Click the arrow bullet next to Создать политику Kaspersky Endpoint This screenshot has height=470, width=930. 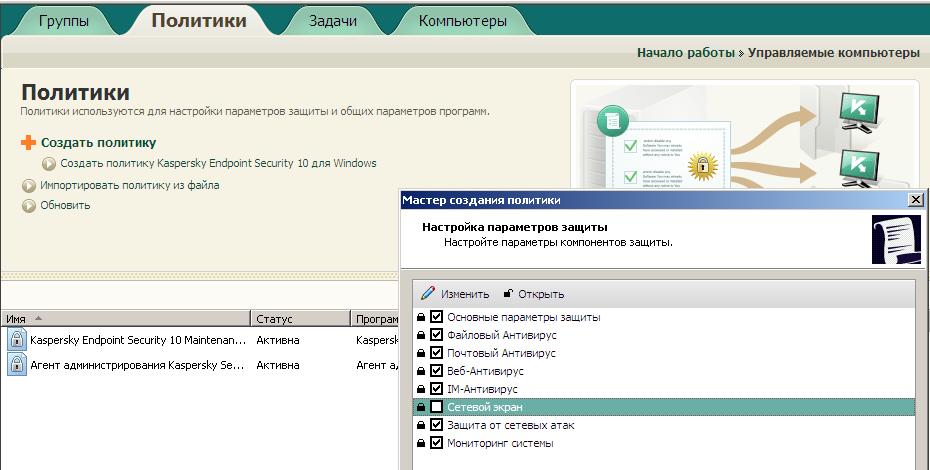click(x=49, y=164)
